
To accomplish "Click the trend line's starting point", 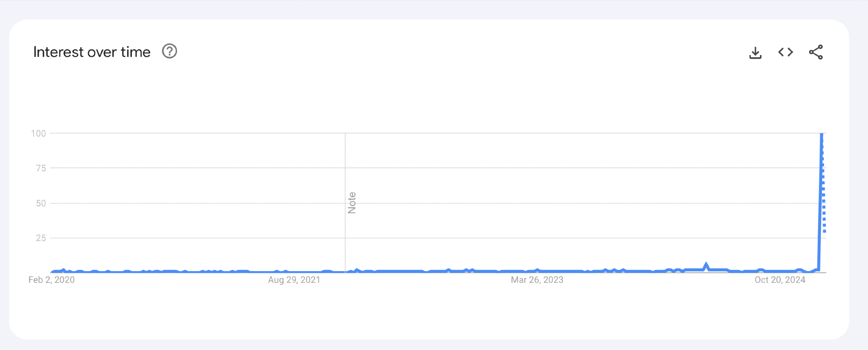I will (x=52, y=272).
